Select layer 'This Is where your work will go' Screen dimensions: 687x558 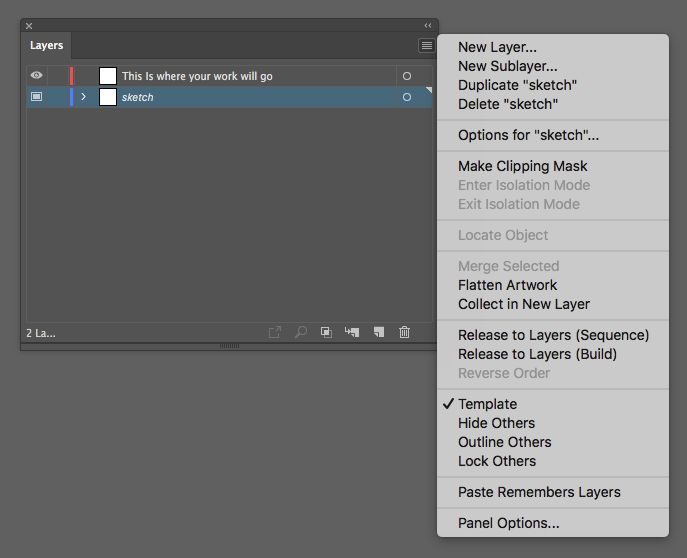click(197, 76)
